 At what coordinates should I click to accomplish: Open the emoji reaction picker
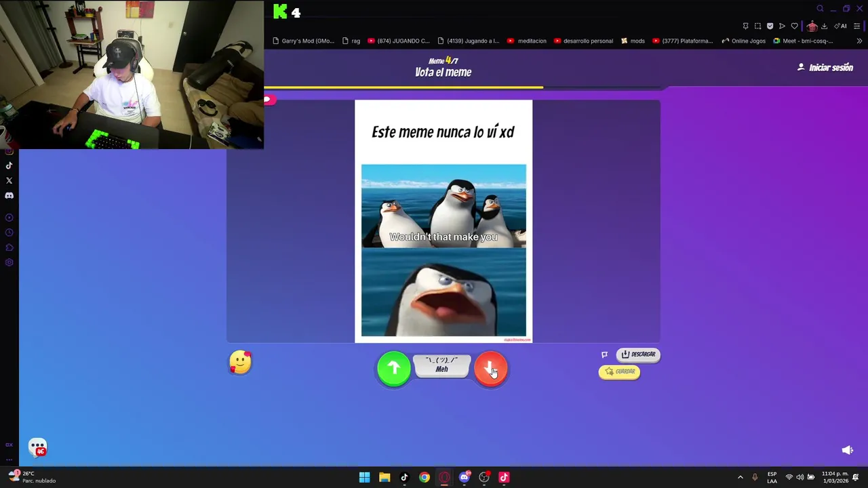click(x=240, y=363)
